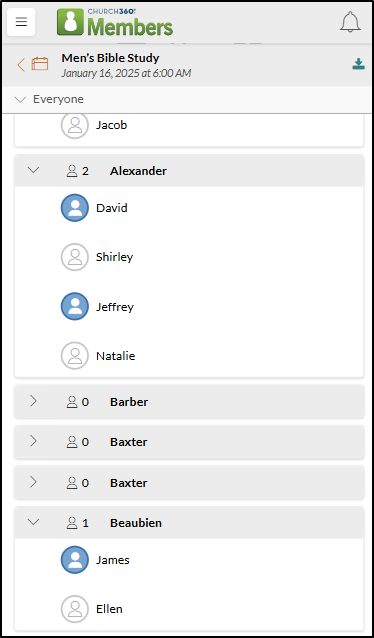Click the attendee count icon for Beaubien
Screen dimensions: 374x638
pyautogui.click(x=72, y=523)
